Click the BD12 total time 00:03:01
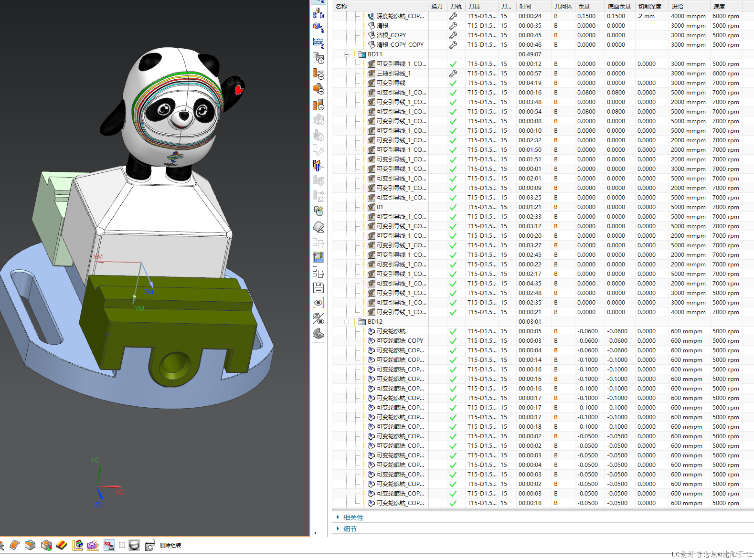The image size is (754, 560). point(530,322)
